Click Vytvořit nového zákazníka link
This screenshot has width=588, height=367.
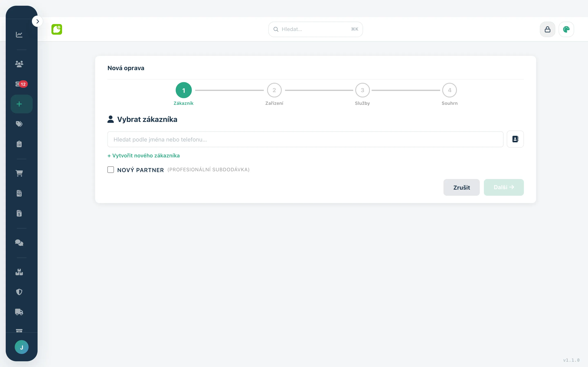tap(144, 156)
